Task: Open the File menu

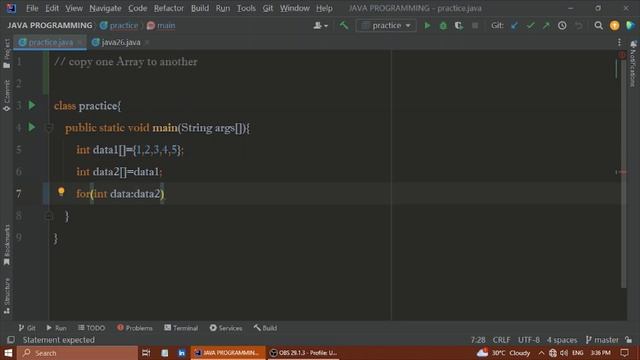Action: click(x=31, y=8)
